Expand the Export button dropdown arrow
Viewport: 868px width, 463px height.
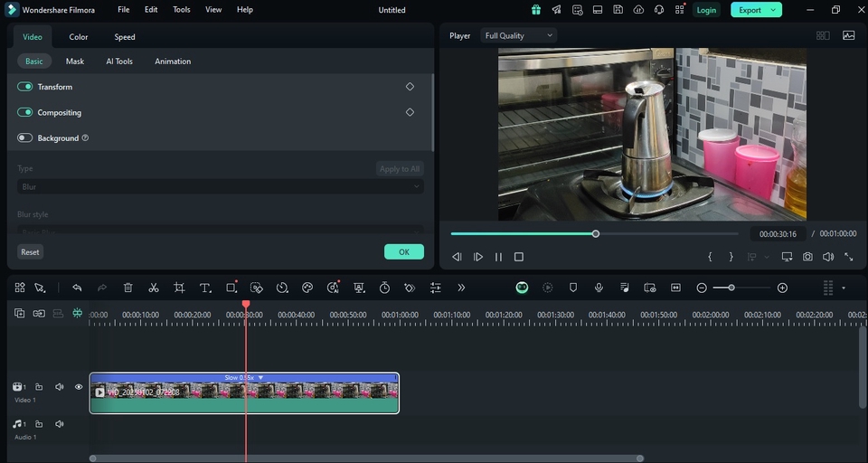[773, 10]
